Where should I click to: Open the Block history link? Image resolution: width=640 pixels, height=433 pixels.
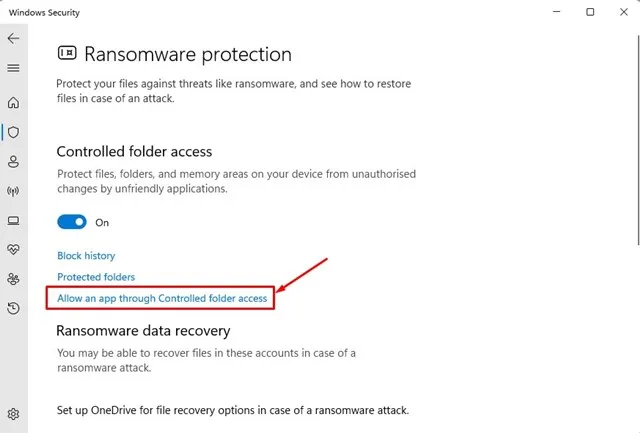tap(86, 255)
